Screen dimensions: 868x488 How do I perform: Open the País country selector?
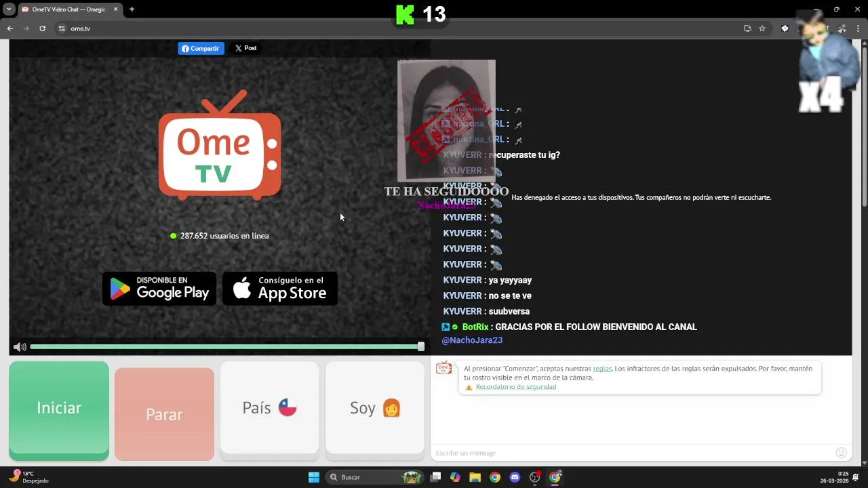coord(269,407)
